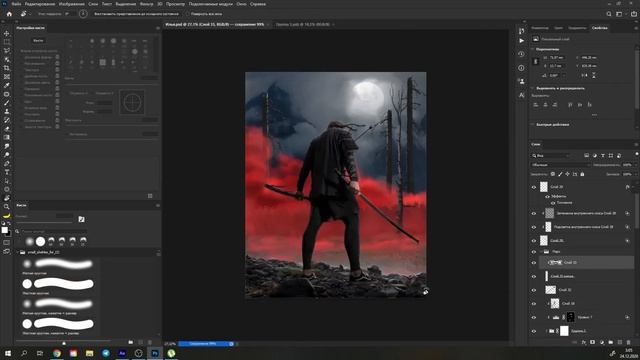Toggle lock all for the layer

[x=582, y=174]
